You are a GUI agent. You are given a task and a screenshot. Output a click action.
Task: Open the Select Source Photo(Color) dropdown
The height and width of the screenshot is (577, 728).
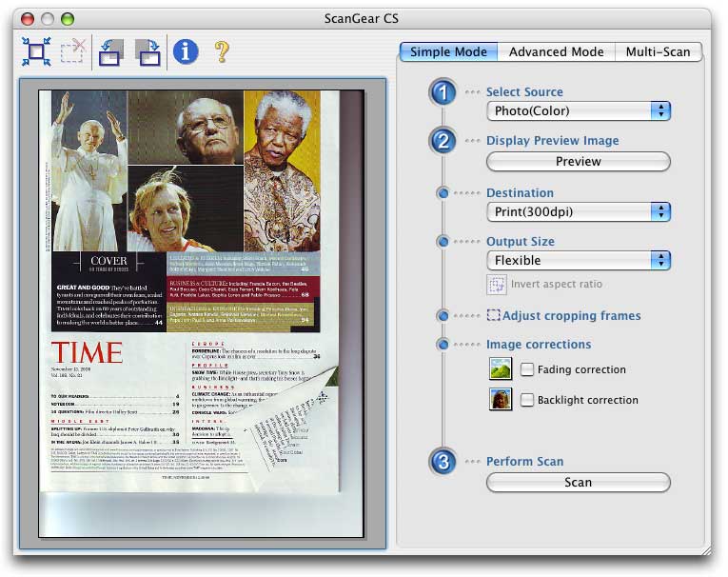[x=579, y=111]
